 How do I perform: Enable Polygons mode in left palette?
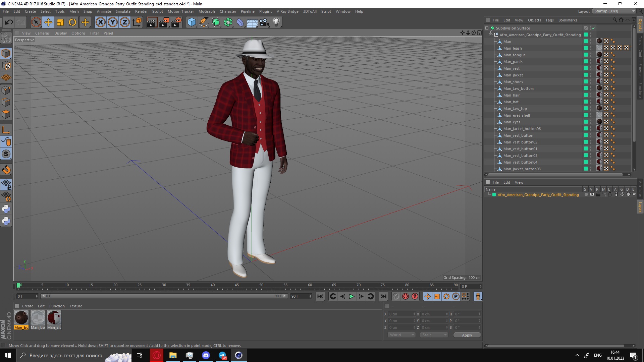coord(6,114)
